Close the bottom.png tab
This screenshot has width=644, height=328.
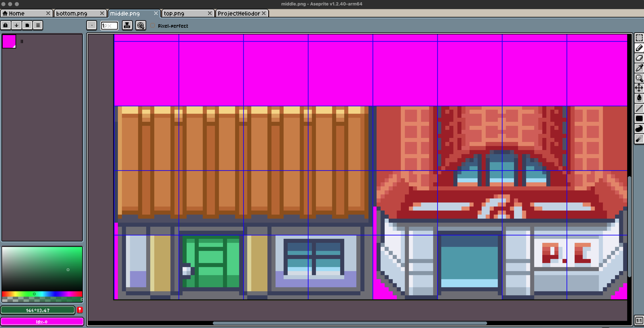[102, 13]
